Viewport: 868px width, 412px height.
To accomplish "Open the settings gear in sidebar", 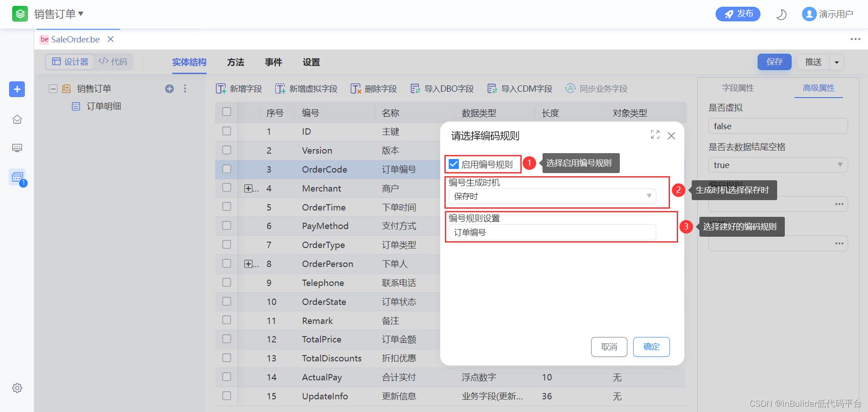I will pyautogui.click(x=17, y=388).
